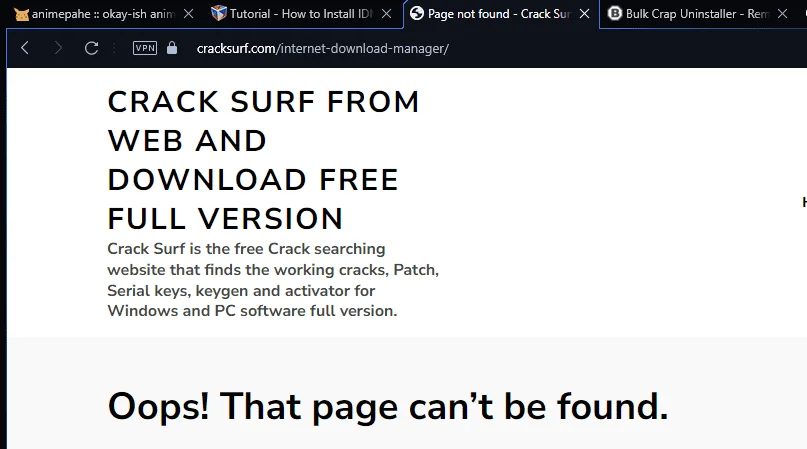
Task: Click the animepahe tab favicon
Action: click(22, 14)
